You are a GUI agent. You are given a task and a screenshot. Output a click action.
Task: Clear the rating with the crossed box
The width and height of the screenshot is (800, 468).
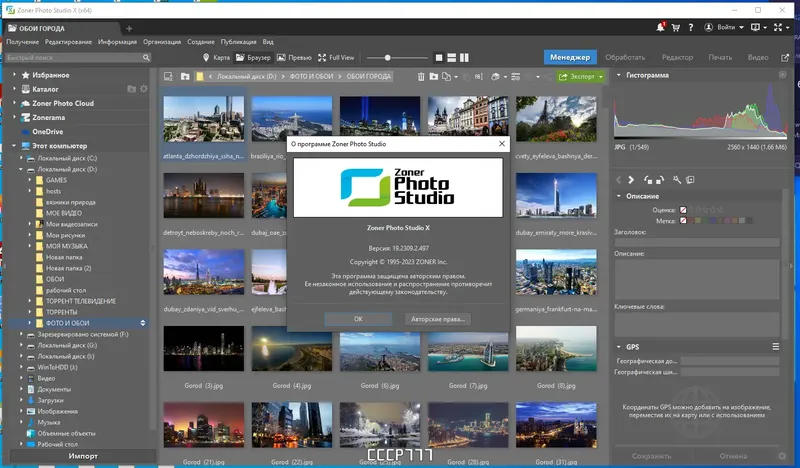683,210
